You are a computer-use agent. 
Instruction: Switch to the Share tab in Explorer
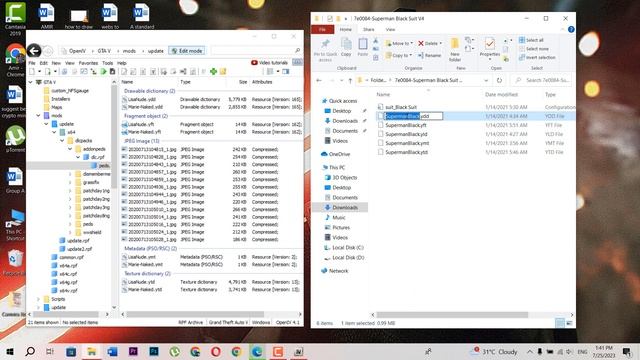click(369, 29)
